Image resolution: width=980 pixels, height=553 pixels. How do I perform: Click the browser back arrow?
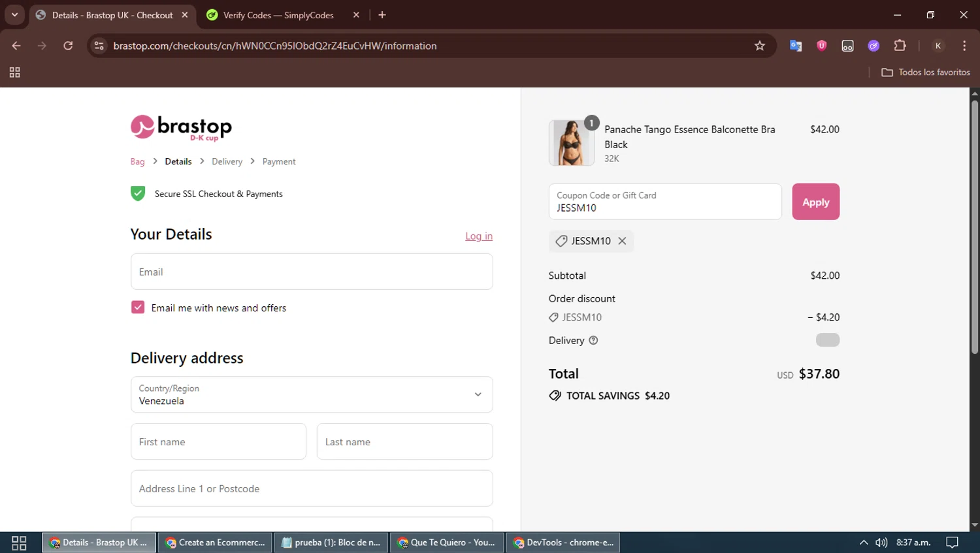tap(16, 46)
